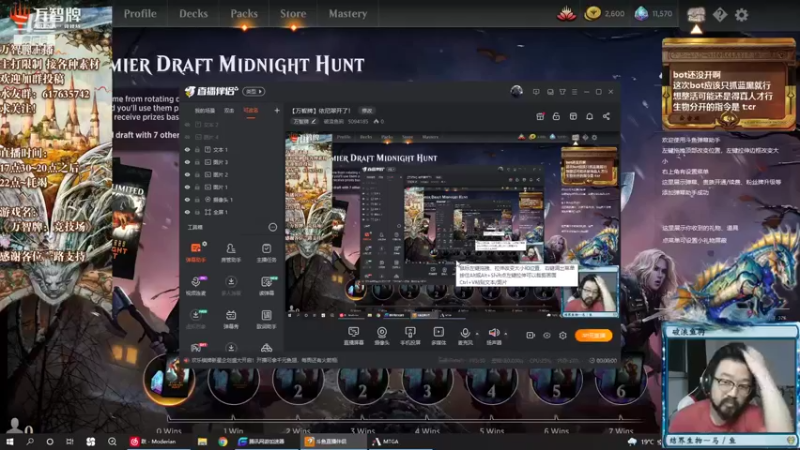Add a camera source to the stream
Viewport: 800px width, 450px height.
[x=382, y=336]
